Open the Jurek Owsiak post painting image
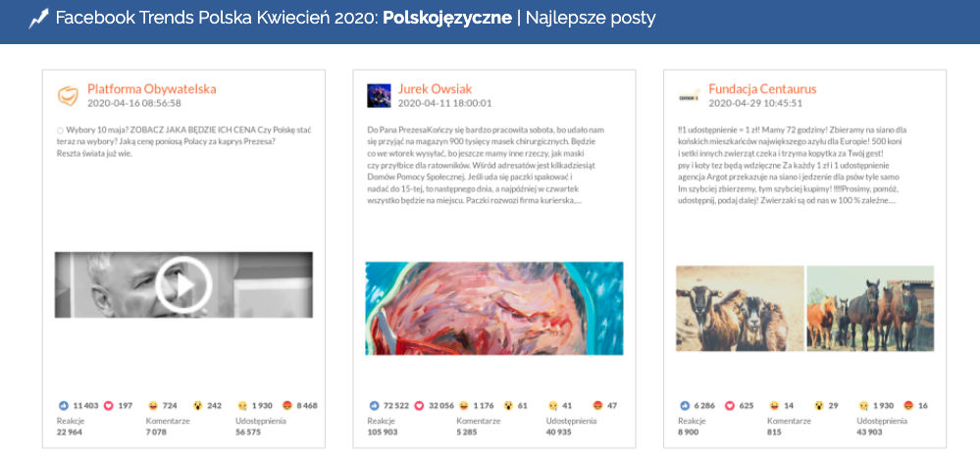This screenshot has width=980, height=465. [x=494, y=307]
